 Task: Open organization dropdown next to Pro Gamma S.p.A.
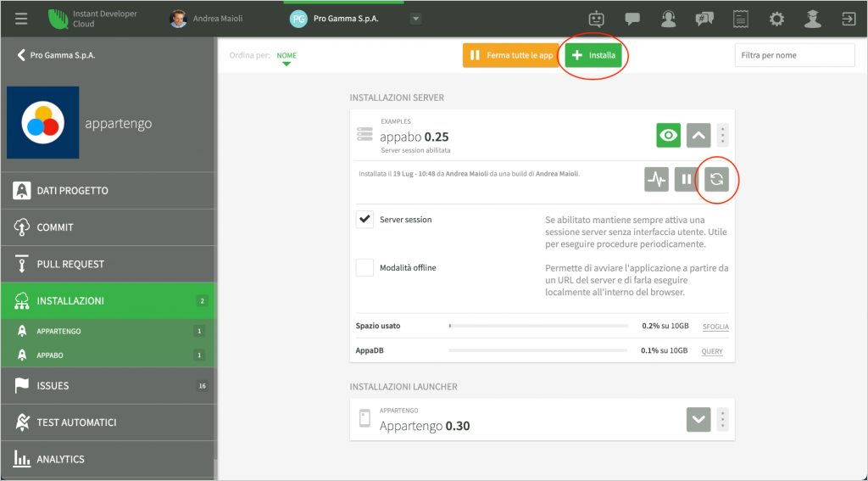pyautogui.click(x=415, y=19)
